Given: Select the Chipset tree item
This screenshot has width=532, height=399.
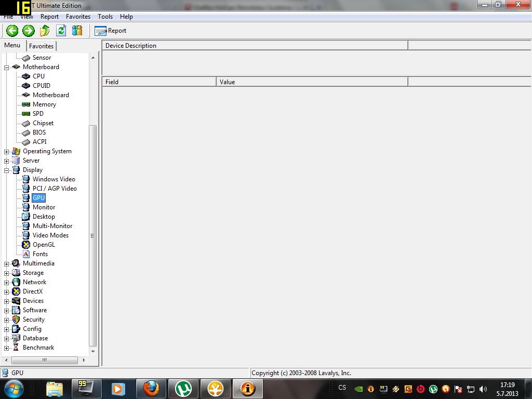Looking at the screenshot, I should point(43,123).
